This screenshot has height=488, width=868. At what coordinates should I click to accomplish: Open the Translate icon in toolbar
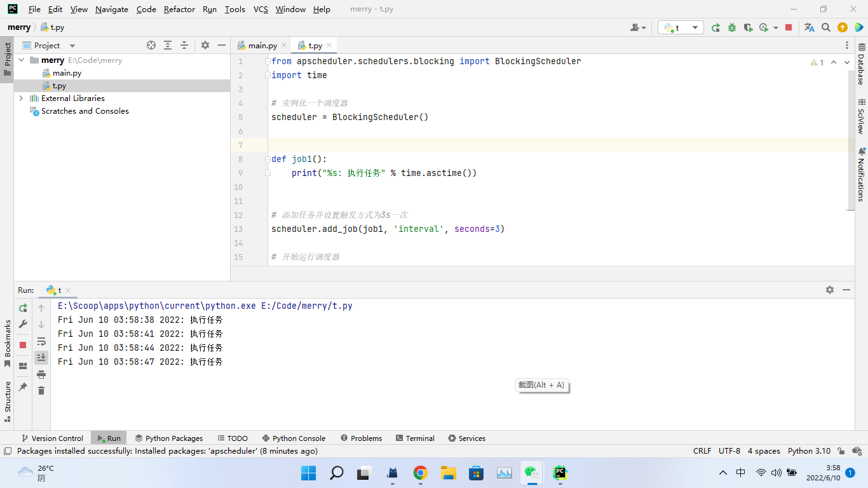coord(810,27)
